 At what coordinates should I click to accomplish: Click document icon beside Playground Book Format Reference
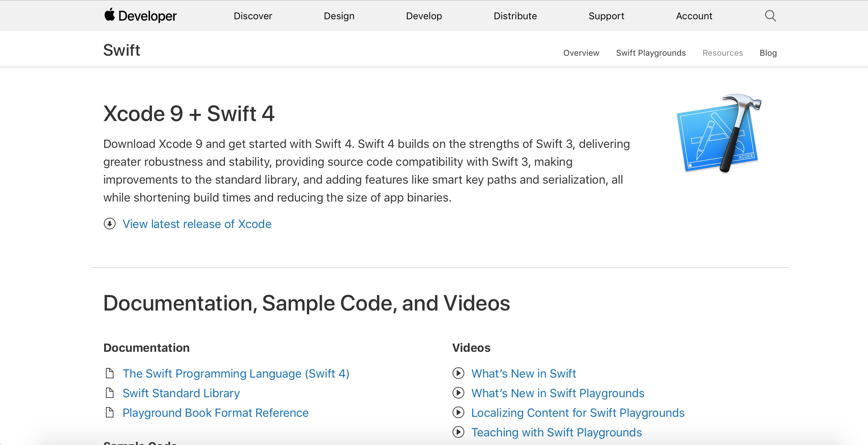(x=110, y=412)
